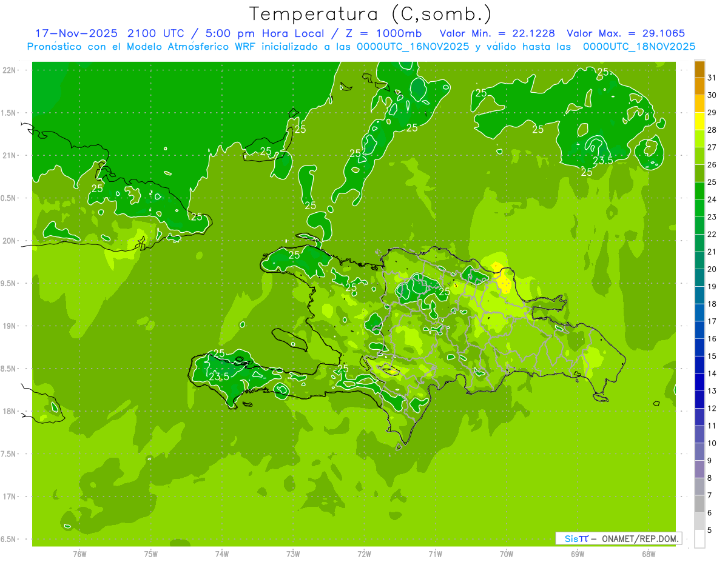Click the gray 6–7 legend swatch
The width and height of the screenshot is (728, 562).
(x=699, y=504)
